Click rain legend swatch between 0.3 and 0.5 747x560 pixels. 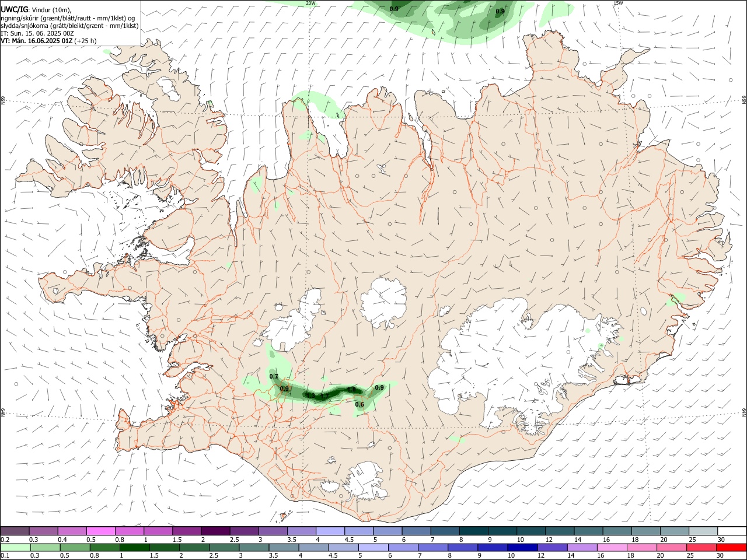pos(46,548)
